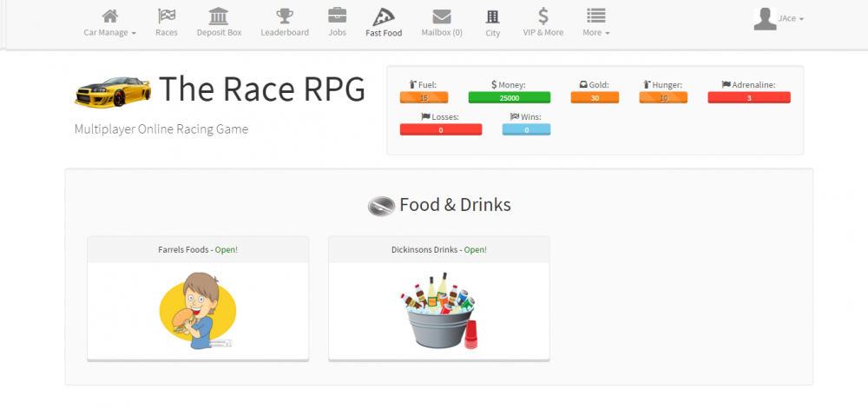Open the Leaderboard trophy icon
The image size is (868, 409).
coord(285,16)
